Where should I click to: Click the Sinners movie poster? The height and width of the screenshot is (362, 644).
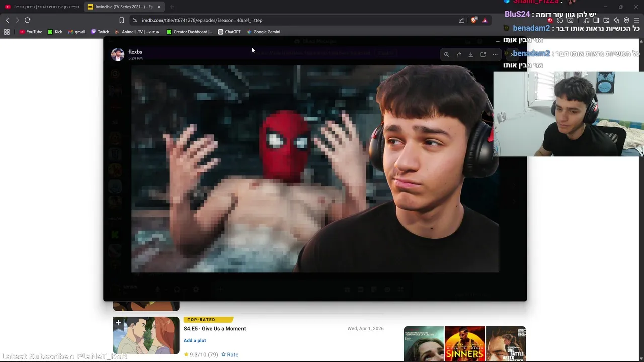(x=464, y=344)
